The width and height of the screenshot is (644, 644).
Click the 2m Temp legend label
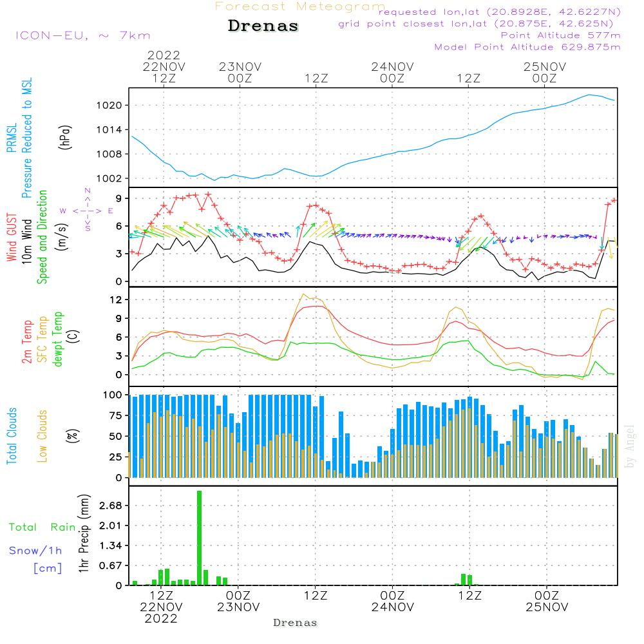(x=27, y=342)
